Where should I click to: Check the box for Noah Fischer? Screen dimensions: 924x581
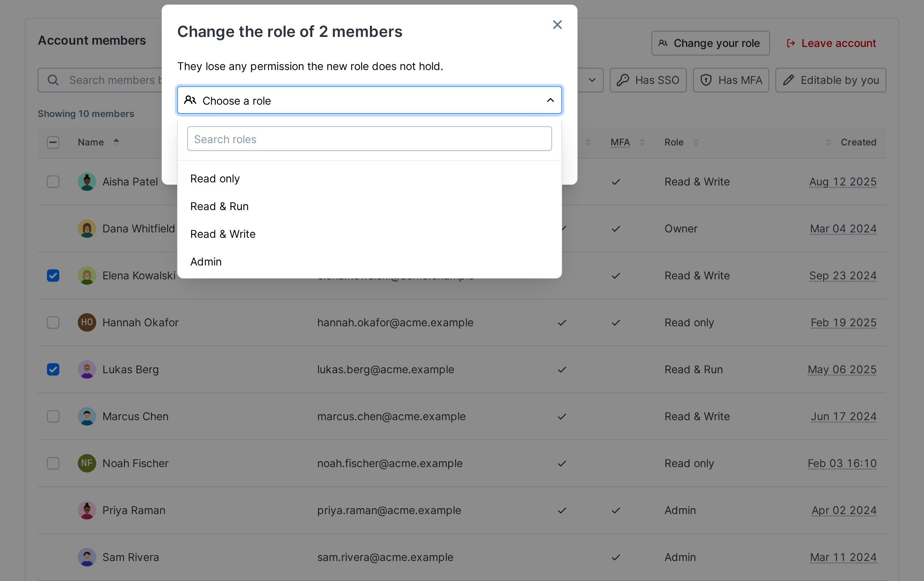(53, 463)
